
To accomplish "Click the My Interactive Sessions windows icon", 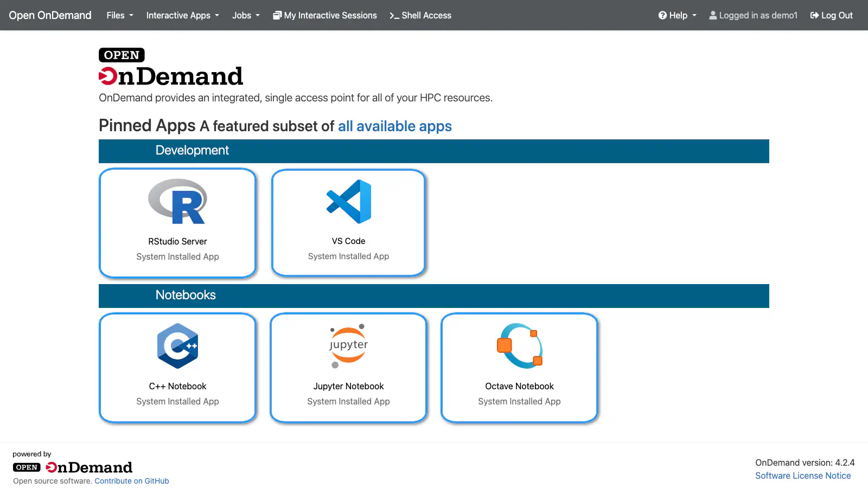I will point(277,15).
